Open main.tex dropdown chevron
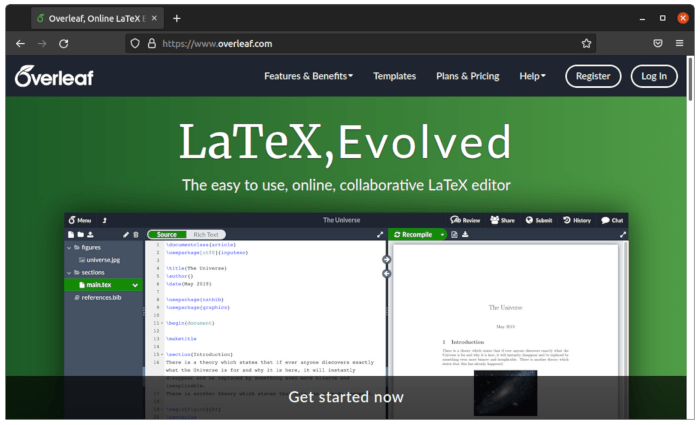 (135, 285)
